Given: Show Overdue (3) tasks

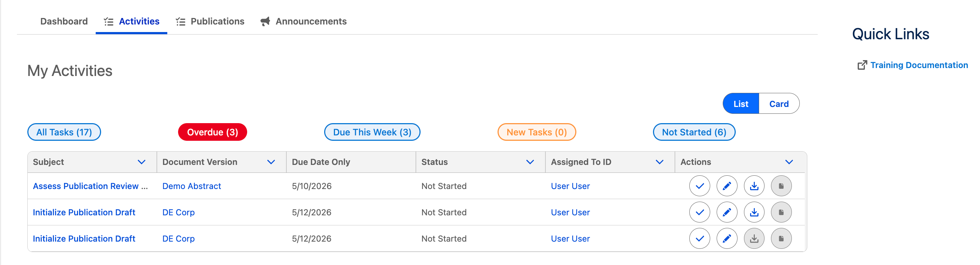Looking at the screenshot, I should point(212,132).
